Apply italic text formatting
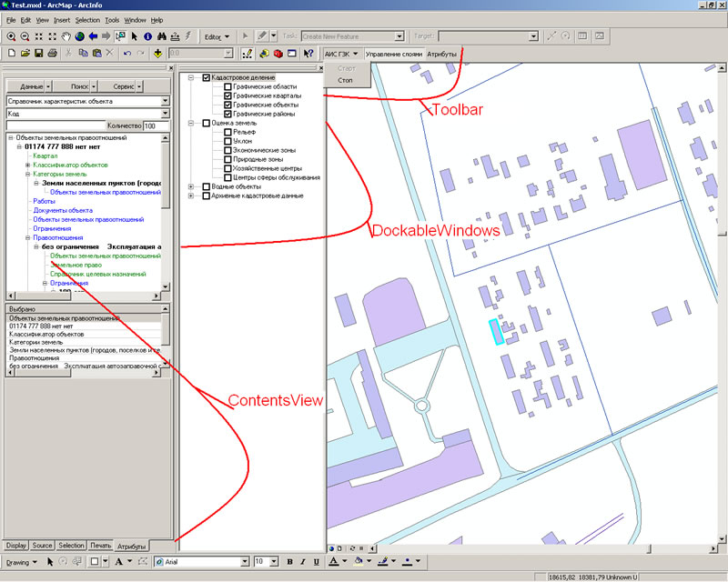This screenshot has width=728, height=582. coord(303,562)
